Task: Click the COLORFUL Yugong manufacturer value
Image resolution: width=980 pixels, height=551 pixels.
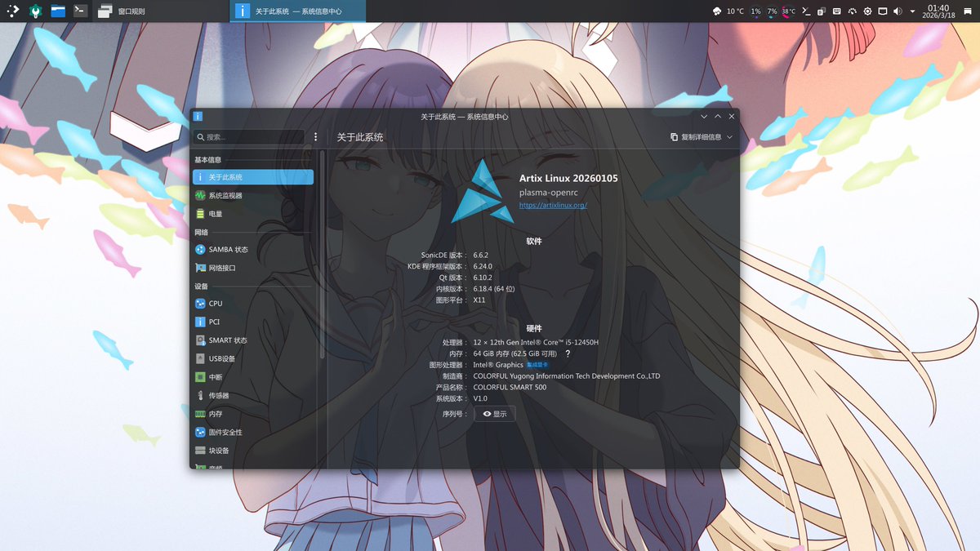Action: 567,376
